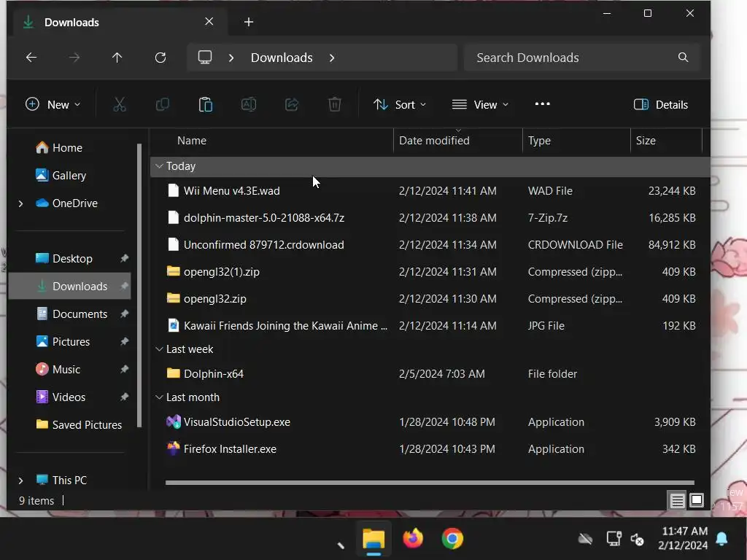Click the File Explorer taskbar icon
Viewport: 747px width, 560px height.
tap(373, 539)
